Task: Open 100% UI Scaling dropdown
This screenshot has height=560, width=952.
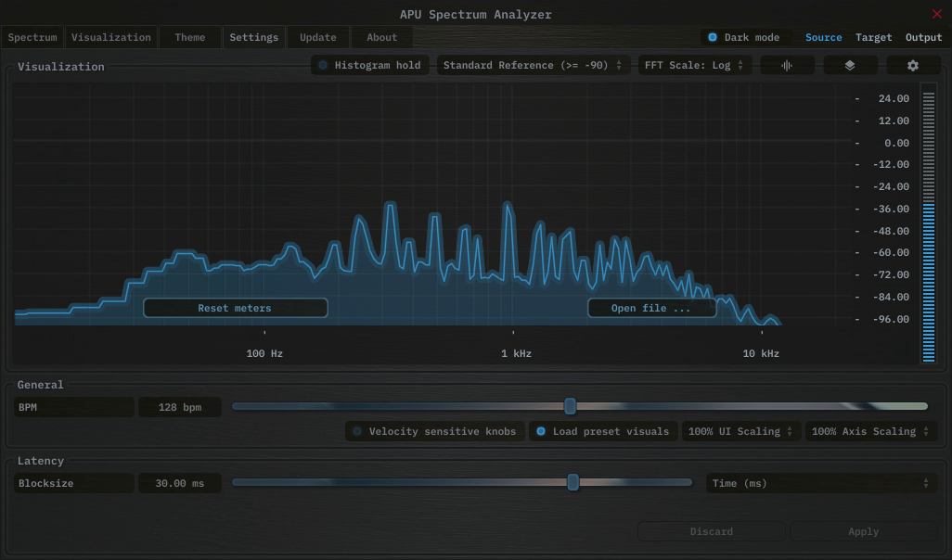Action: [x=740, y=432]
